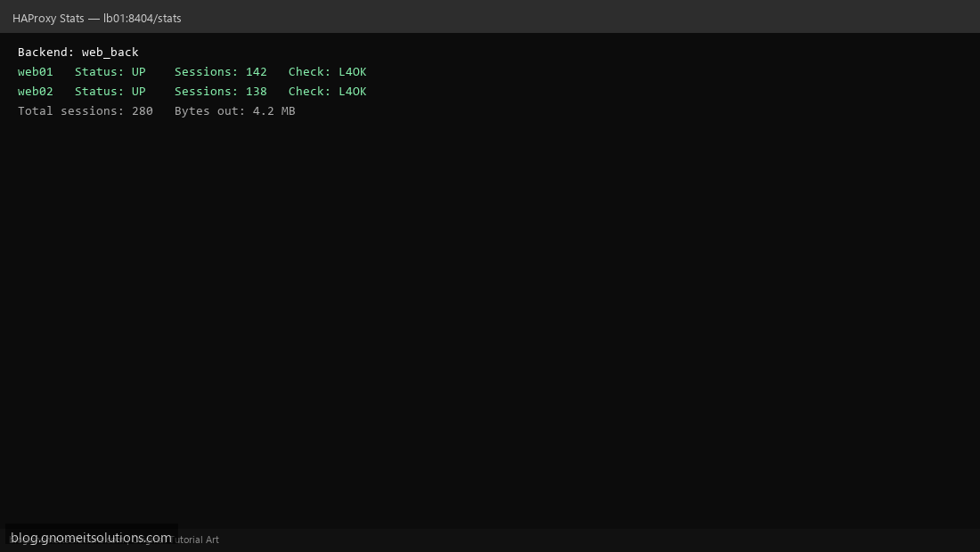Click the web02 server name
The height and width of the screenshot is (552, 980).
[36, 91]
